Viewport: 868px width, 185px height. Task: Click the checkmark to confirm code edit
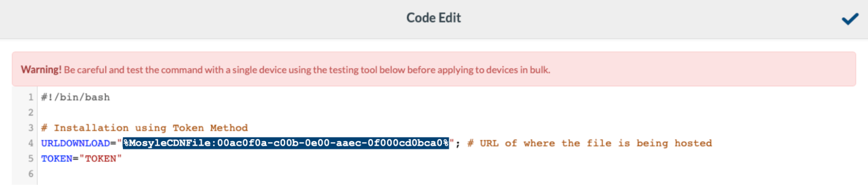click(x=850, y=19)
